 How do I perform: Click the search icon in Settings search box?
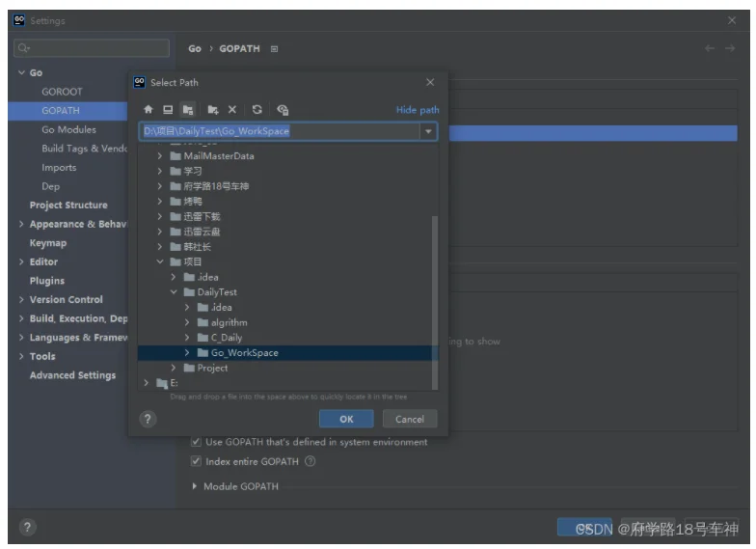point(23,48)
